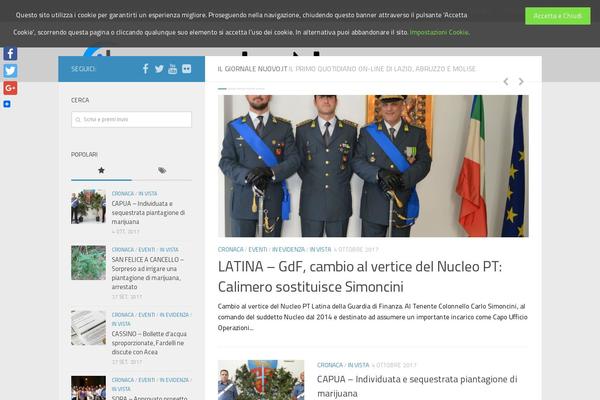
Task: Share on Facebook from floating sidebar
Action: tap(10, 53)
